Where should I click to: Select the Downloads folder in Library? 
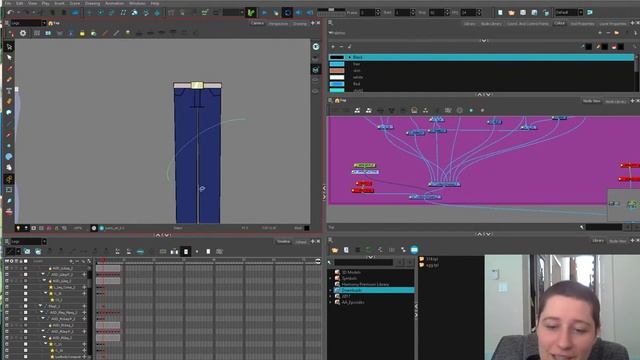tap(373, 290)
